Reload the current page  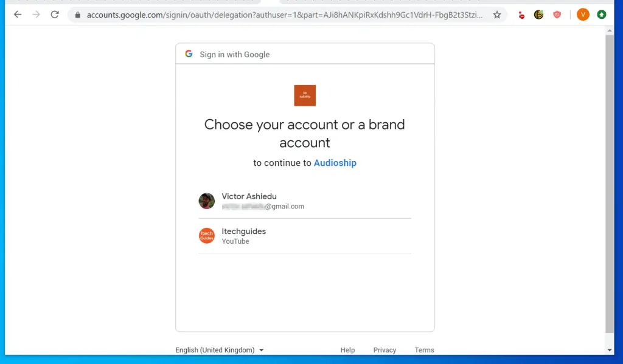pyautogui.click(x=55, y=15)
